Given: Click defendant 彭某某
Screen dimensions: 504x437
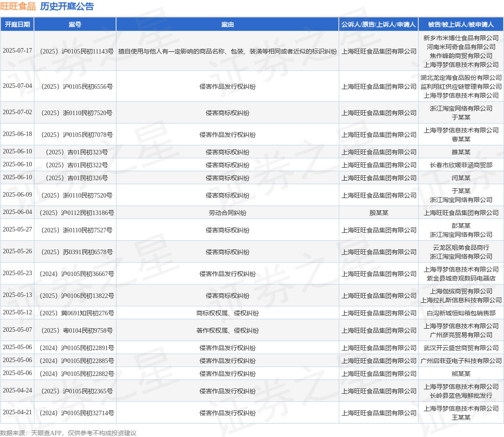Looking at the screenshot, I should click(x=461, y=226).
